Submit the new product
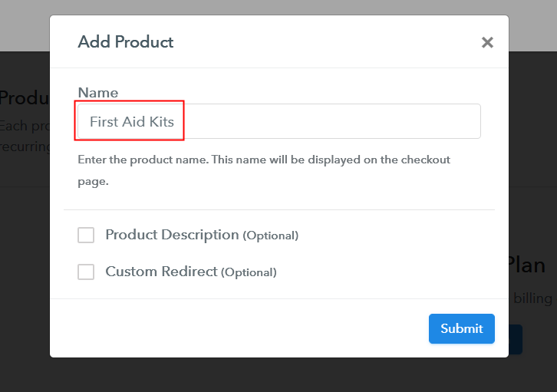557x392 pixels. click(461, 328)
